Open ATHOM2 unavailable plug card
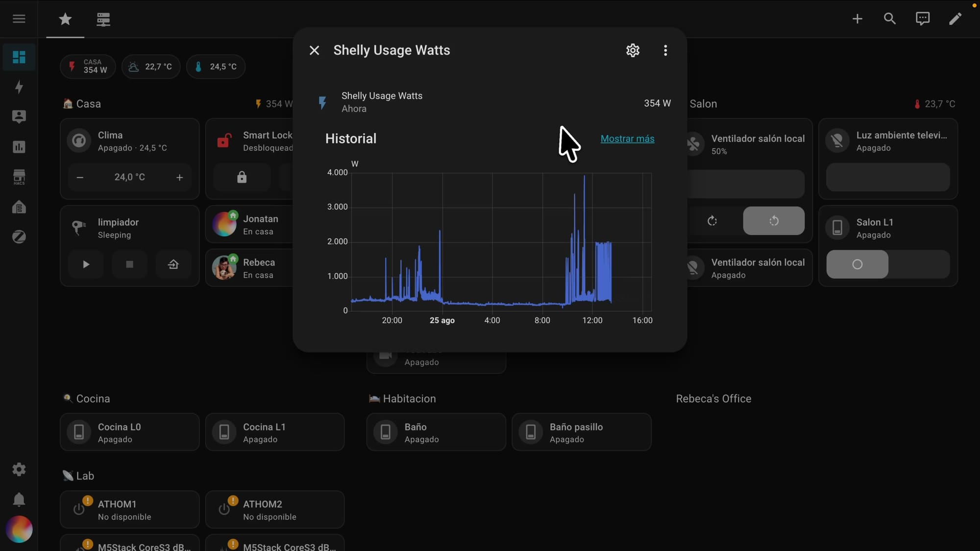 (x=275, y=510)
